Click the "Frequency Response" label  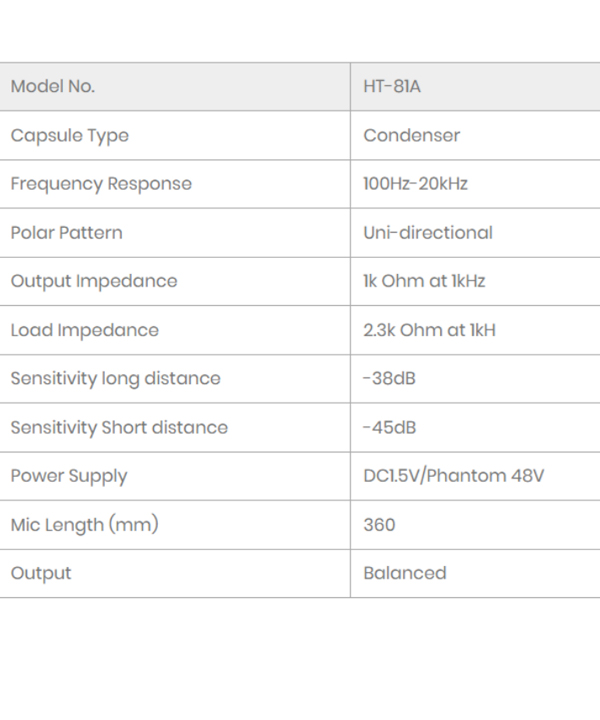(101, 184)
